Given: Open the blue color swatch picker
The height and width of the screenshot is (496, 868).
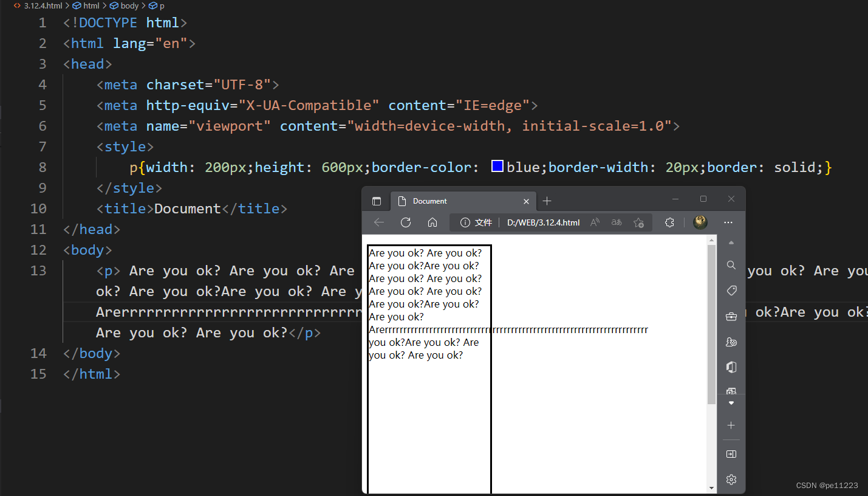Looking at the screenshot, I should [497, 166].
